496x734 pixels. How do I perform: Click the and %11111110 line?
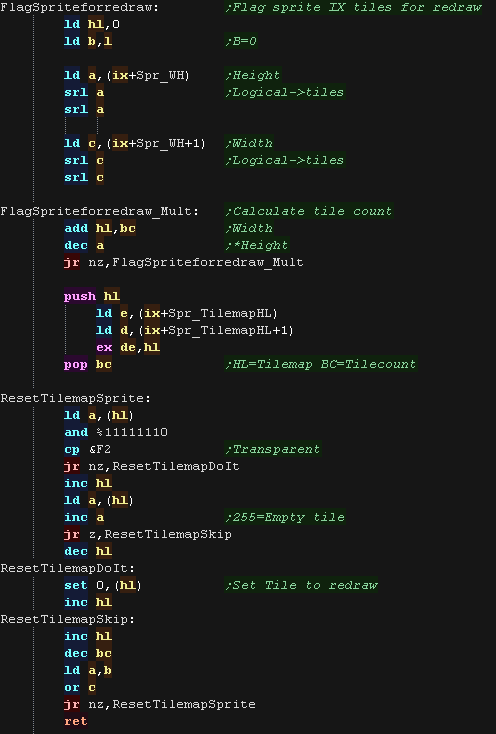coord(116,432)
